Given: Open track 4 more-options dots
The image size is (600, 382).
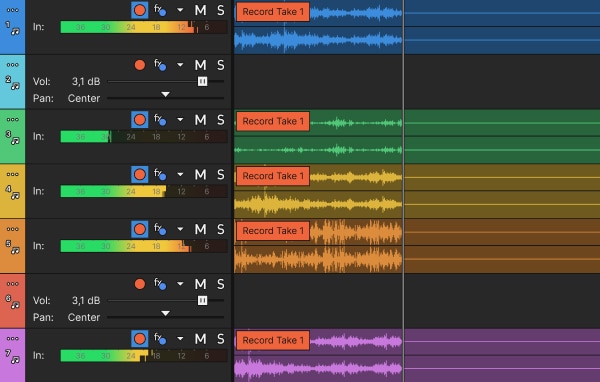Looking at the screenshot, I should click(x=13, y=174).
